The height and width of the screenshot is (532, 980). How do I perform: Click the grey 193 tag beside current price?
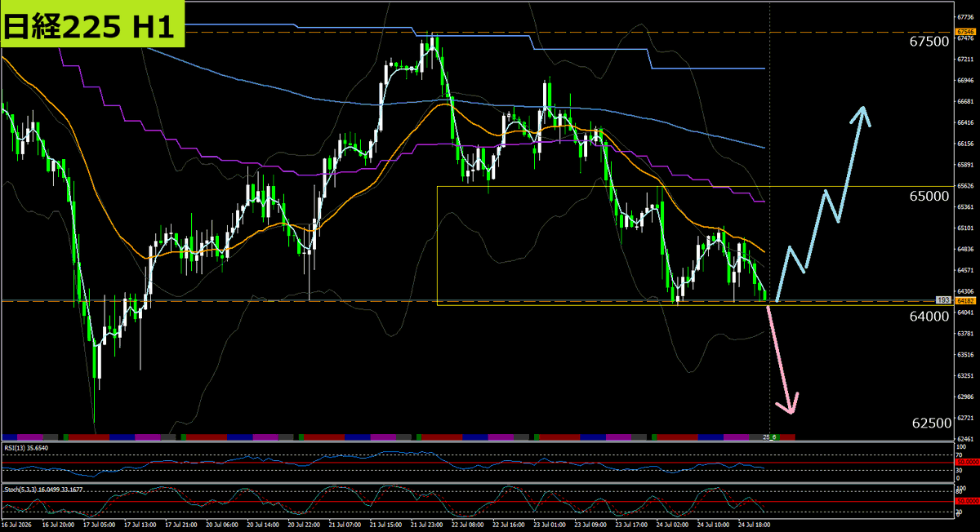pyautogui.click(x=942, y=301)
